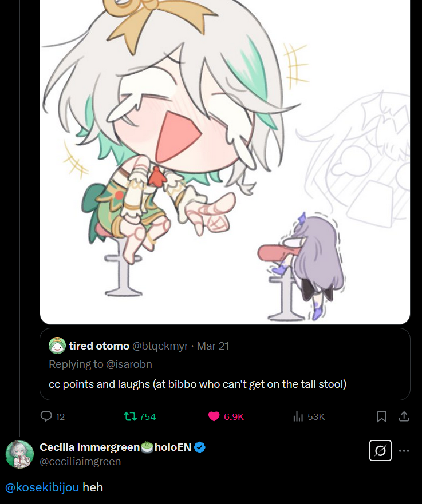View analytics via the bar chart icon
422x504 pixels.
click(298, 416)
